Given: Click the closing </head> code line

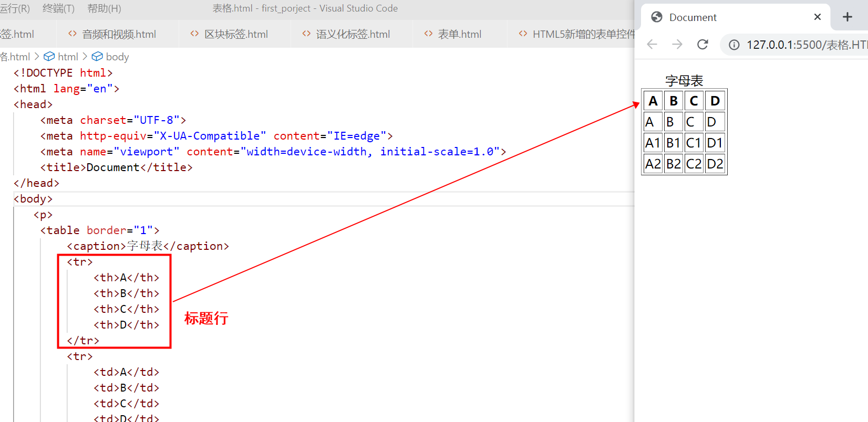Looking at the screenshot, I should tap(37, 183).
